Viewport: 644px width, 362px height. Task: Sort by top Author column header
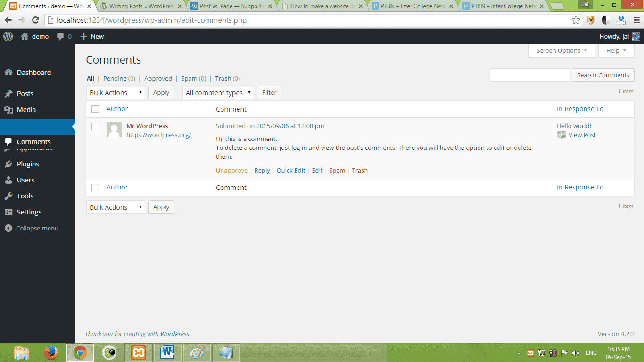coord(117,109)
